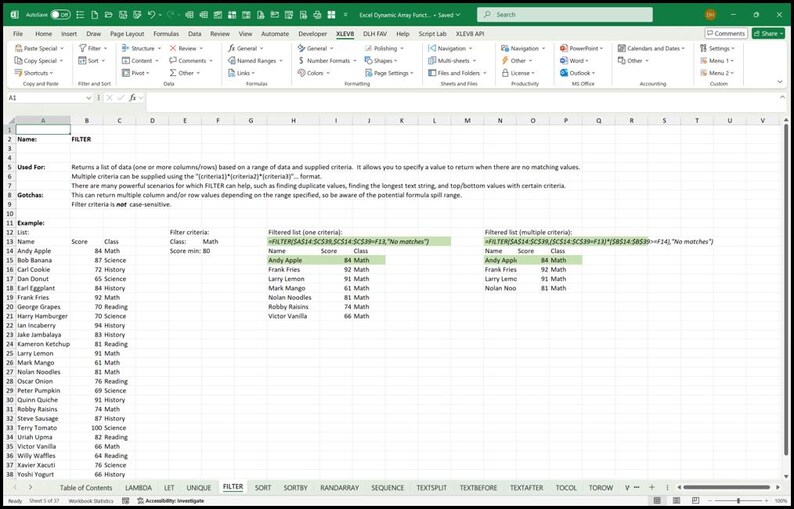Click in the Search box
Viewport: 794px width, 509px height.
point(565,15)
